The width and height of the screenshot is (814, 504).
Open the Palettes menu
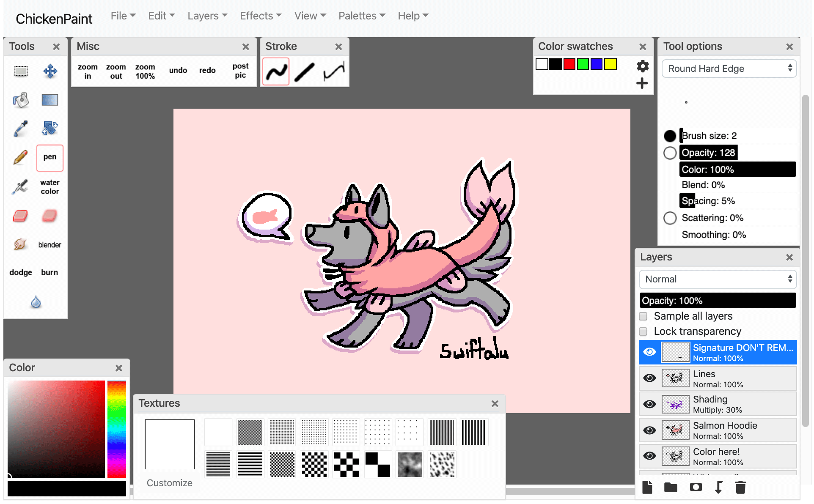pyautogui.click(x=362, y=16)
